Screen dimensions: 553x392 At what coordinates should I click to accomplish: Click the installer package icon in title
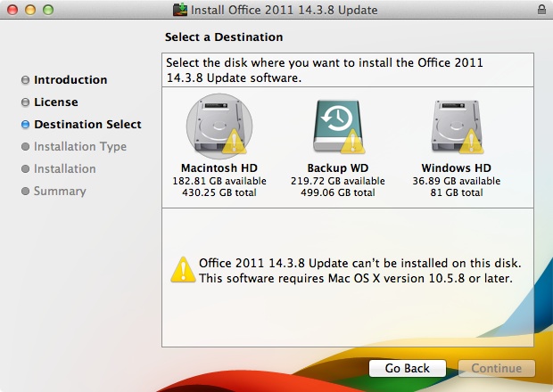point(180,10)
